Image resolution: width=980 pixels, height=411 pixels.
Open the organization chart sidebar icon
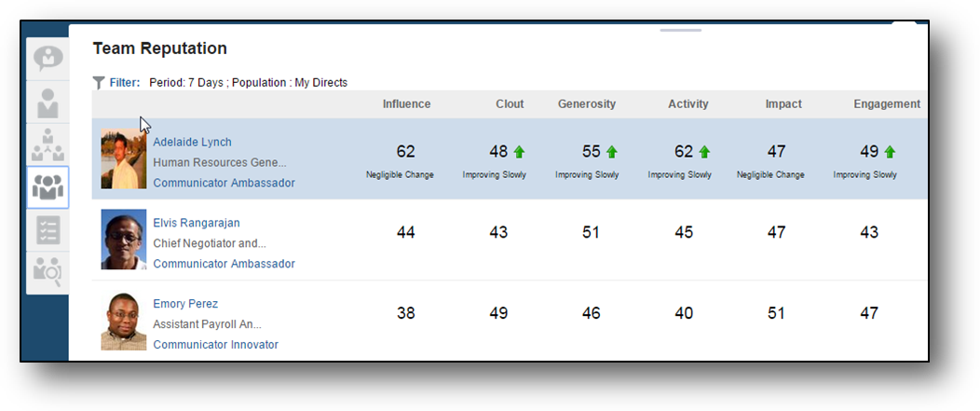(48, 144)
